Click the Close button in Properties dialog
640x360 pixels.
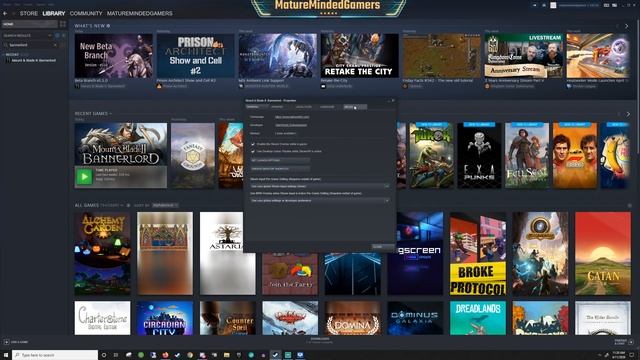click(x=382, y=247)
